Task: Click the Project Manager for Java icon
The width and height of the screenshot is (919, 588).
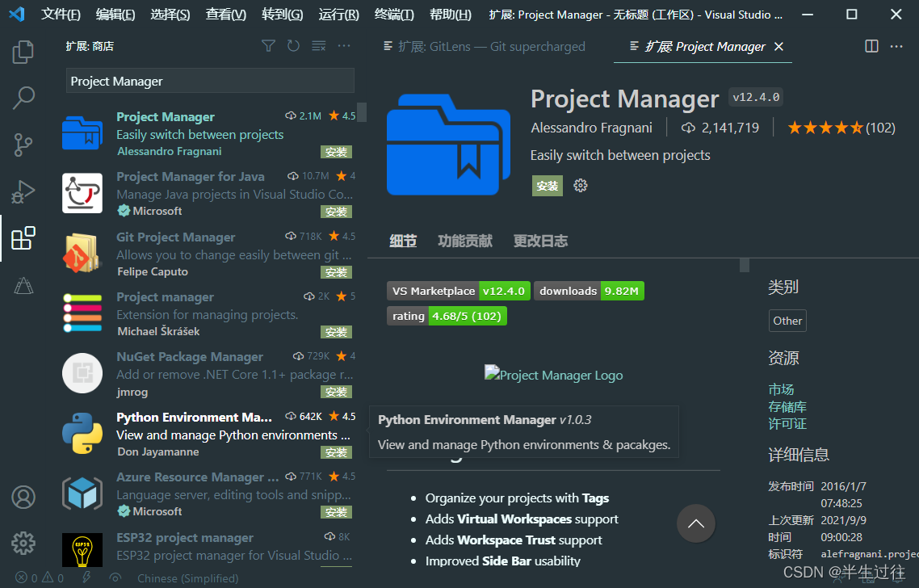Action: (x=82, y=193)
